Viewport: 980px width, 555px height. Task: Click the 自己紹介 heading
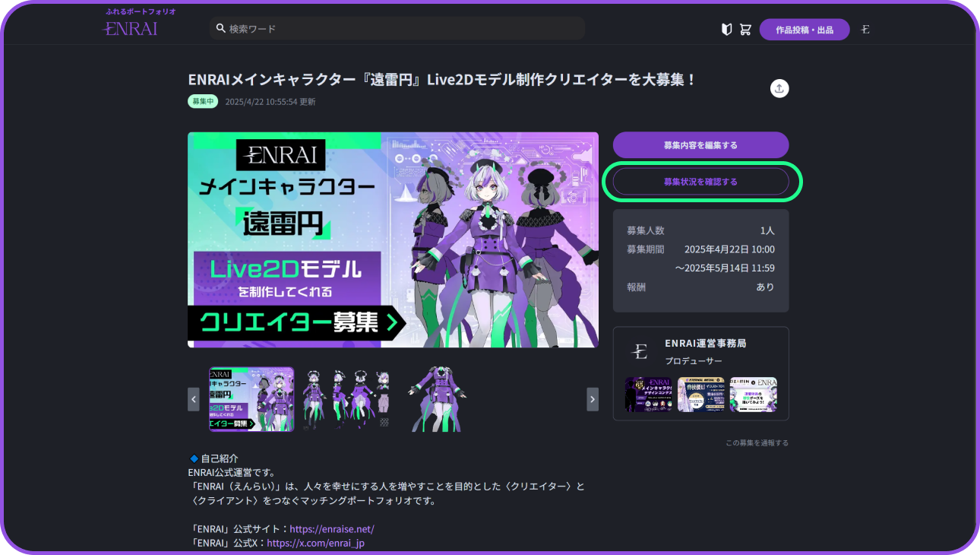[220, 458]
